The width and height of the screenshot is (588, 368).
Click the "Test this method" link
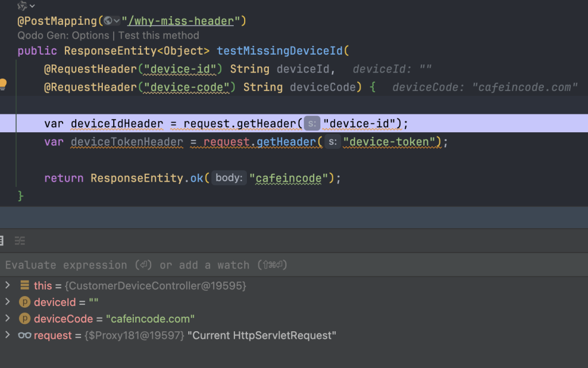pos(158,35)
